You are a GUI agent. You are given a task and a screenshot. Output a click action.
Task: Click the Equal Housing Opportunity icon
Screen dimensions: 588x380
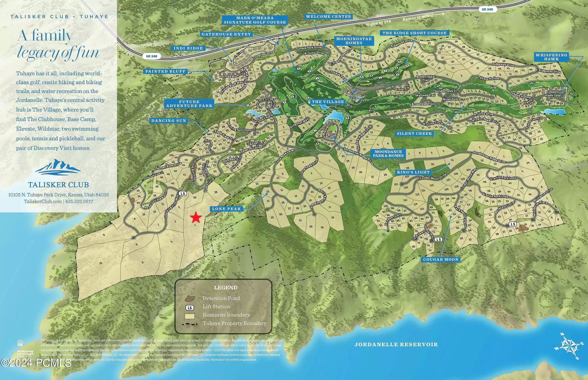(20, 343)
